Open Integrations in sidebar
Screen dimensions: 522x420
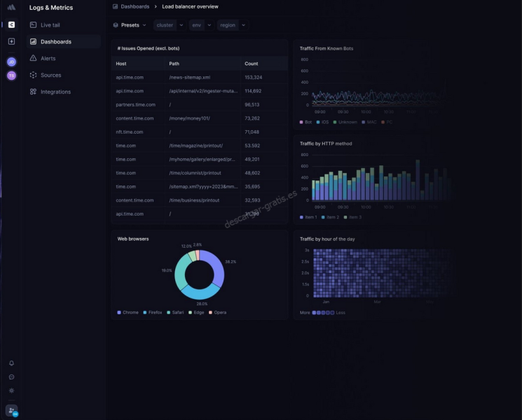point(55,92)
